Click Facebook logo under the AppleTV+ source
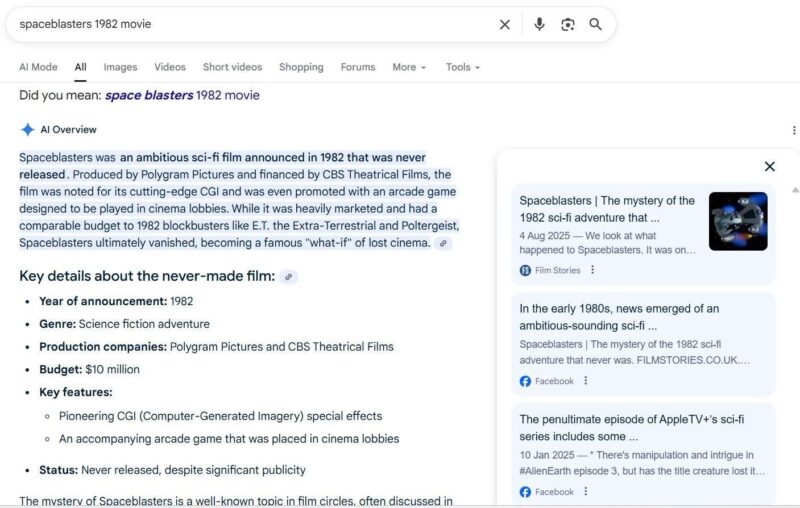 525,492
